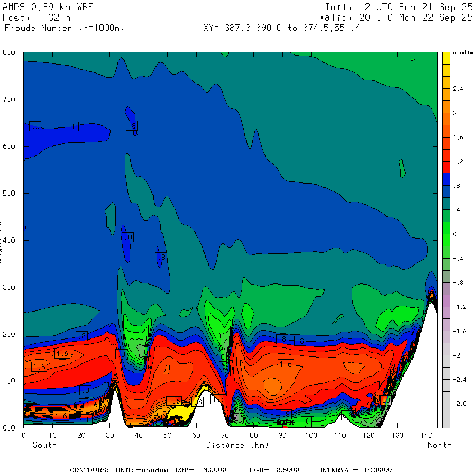Click the colorbar label "-2"
The image size is (476, 476).
[456, 355]
